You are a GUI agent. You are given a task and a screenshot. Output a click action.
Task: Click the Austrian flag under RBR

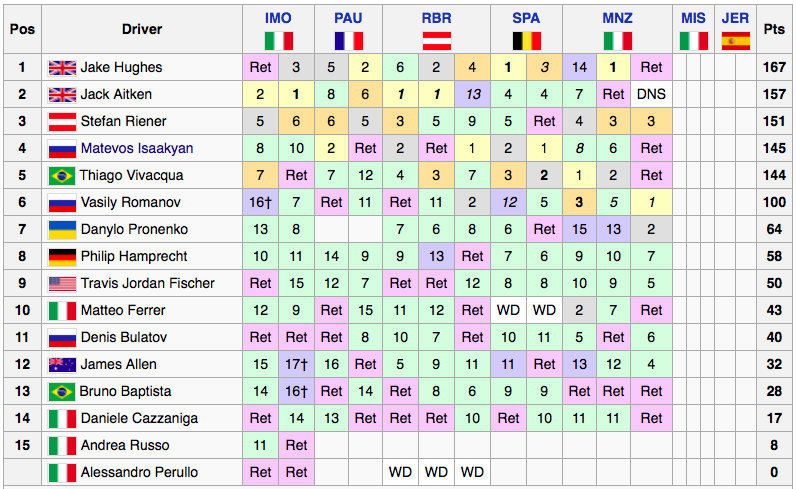[437, 41]
